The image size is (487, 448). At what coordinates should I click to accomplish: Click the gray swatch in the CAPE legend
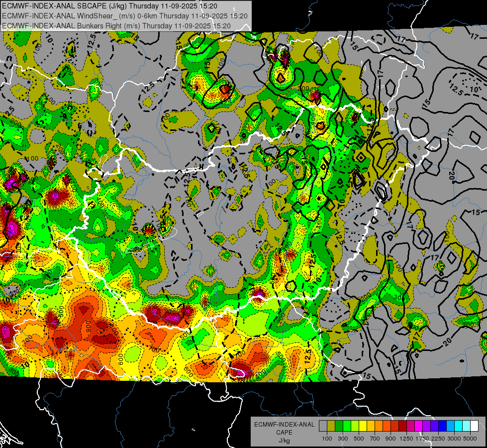[x=323, y=426]
